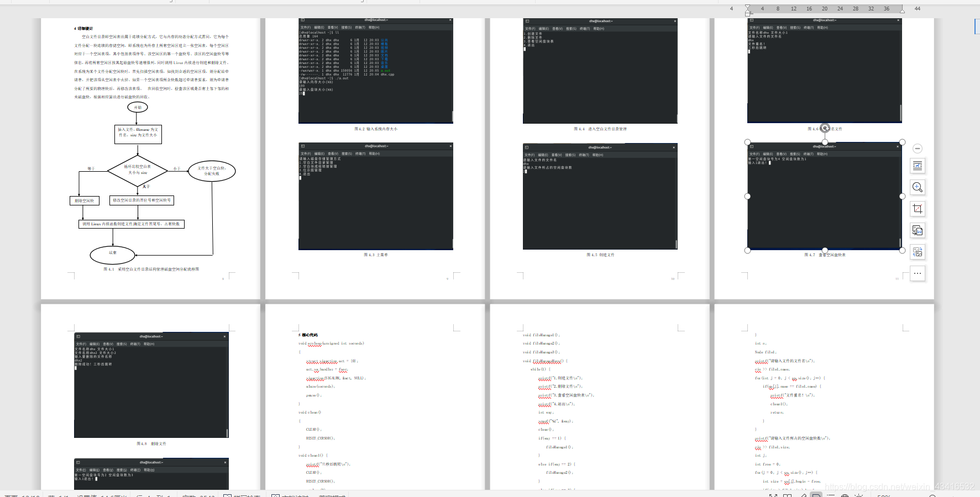Screen dimensions: 980x497
Task: Collapse the floating picture toolbar with minus button
Action: (x=917, y=149)
